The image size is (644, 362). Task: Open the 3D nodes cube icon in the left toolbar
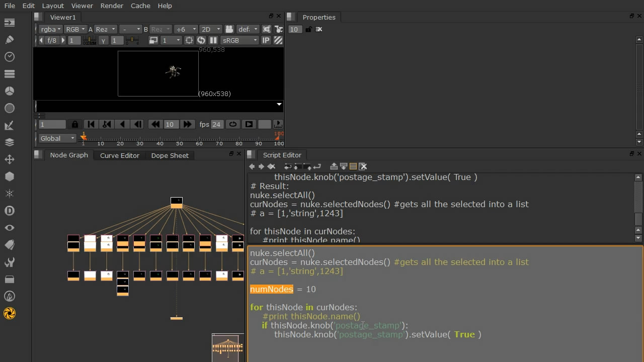tap(9, 176)
